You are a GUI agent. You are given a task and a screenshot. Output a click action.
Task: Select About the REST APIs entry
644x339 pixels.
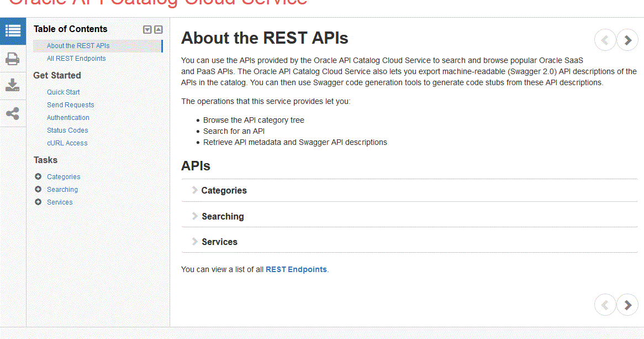78,46
